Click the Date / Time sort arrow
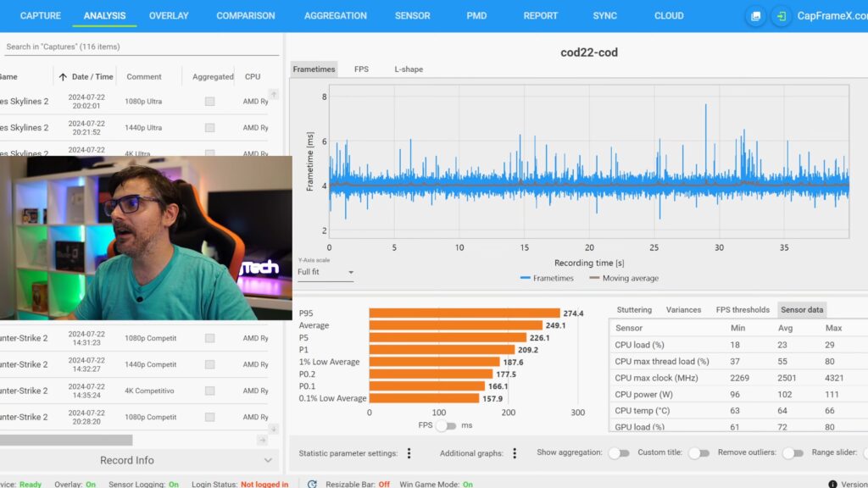 pyautogui.click(x=63, y=77)
